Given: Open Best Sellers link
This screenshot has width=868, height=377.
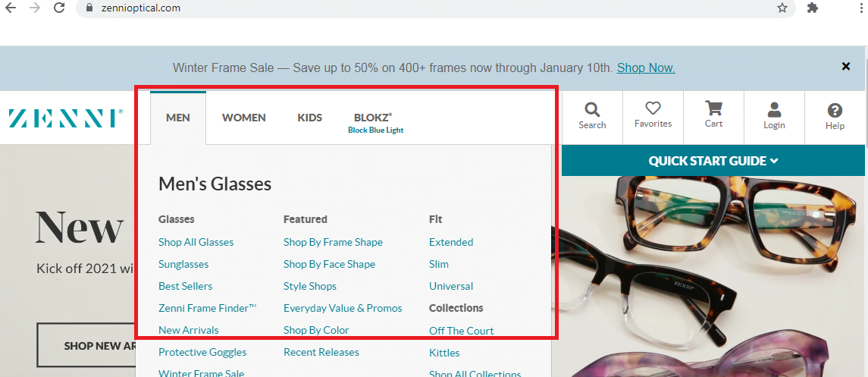Looking at the screenshot, I should point(186,286).
